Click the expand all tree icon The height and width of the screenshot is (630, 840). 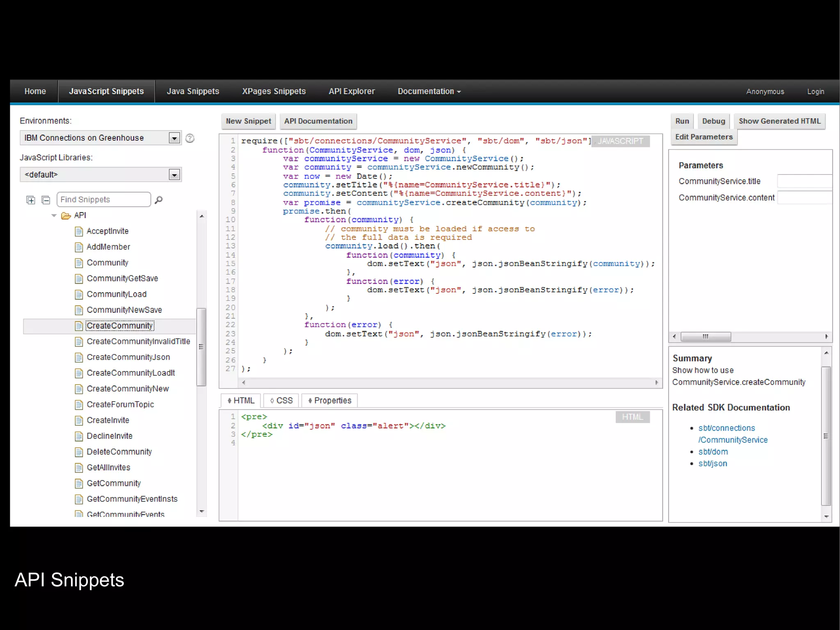[x=31, y=200]
